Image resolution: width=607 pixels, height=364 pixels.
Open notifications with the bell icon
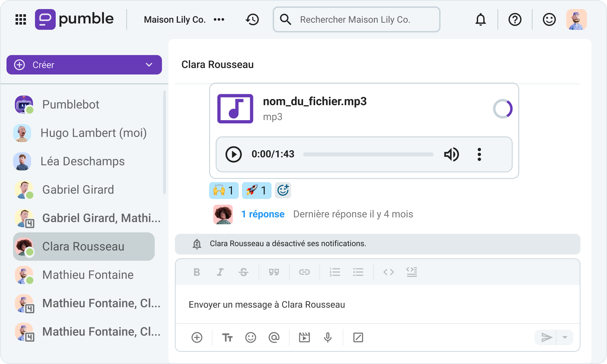tap(481, 19)
